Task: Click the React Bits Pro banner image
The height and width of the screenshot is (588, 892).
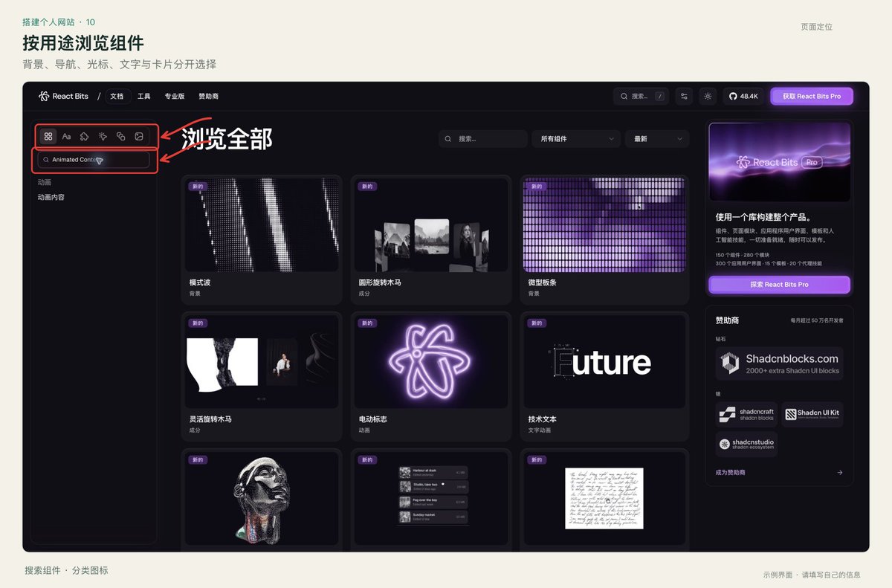Action: pos(779,162)
